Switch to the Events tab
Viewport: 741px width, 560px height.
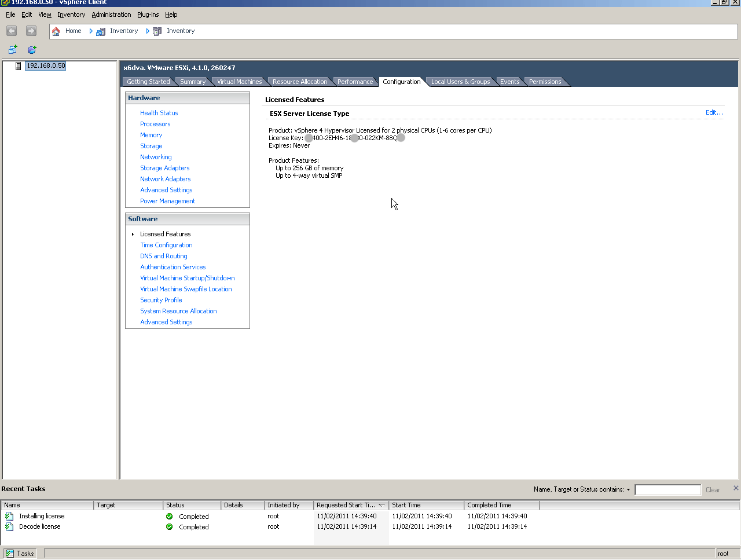pyautogui.click(x=509, y=82)
